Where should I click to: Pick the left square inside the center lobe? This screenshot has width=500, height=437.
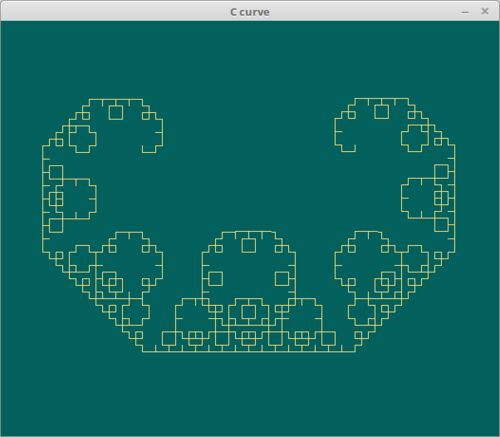click(215, 279)
